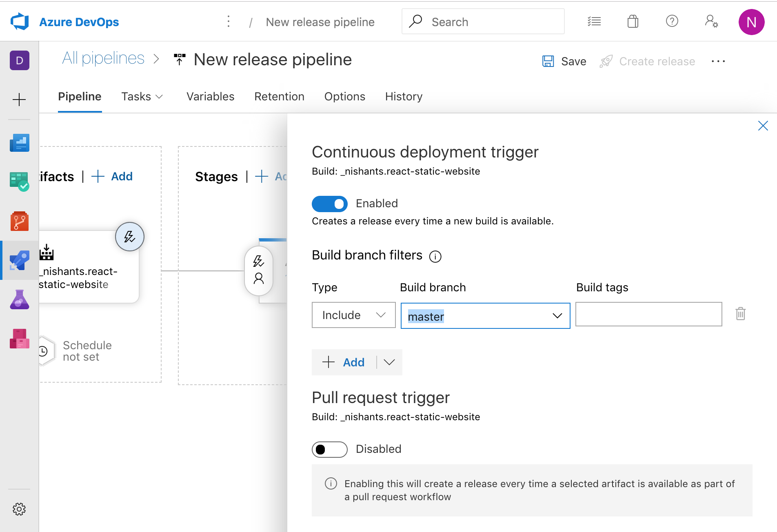Delete the master branch filter with trash icon
Image resolution: width=777 pixels, height=532 pixels.
pos(741,314)
